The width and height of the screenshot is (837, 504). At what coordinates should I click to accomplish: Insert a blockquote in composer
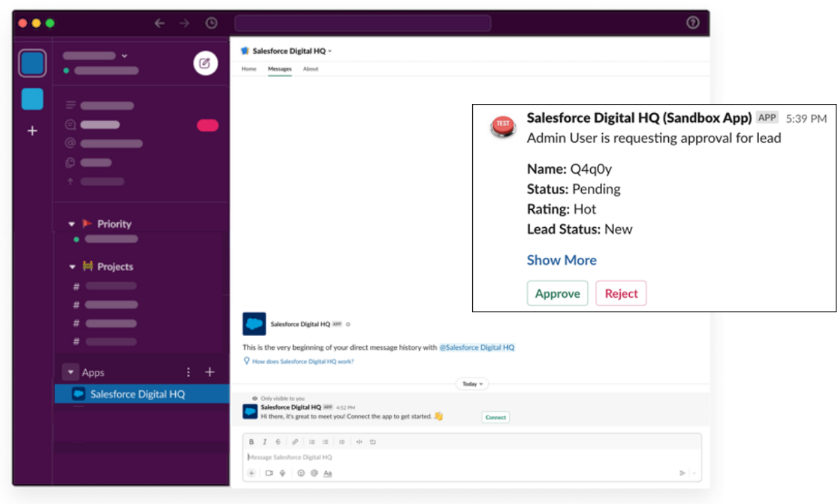[x=342, y=442]
